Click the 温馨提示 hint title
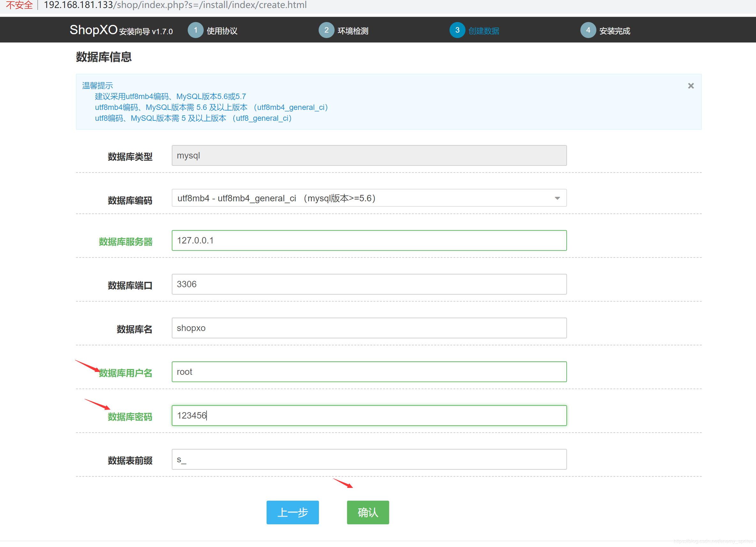Screen dimensions: 756x547 coord(97,86)
